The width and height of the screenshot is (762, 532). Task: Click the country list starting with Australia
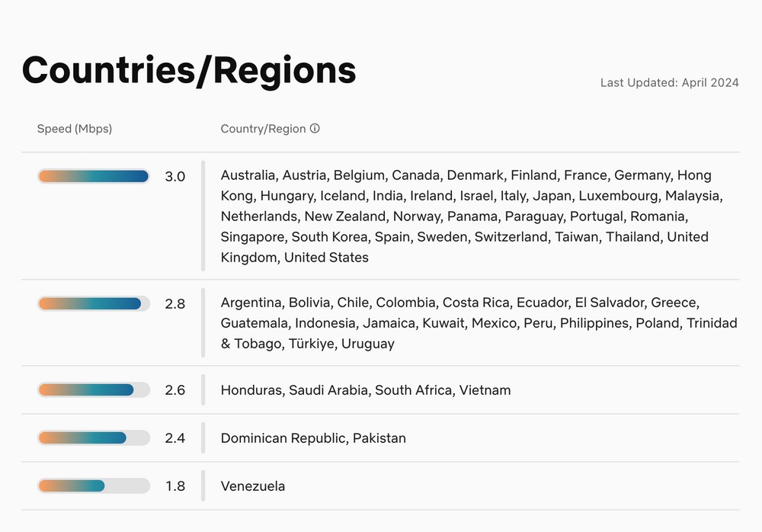(471, 216)
